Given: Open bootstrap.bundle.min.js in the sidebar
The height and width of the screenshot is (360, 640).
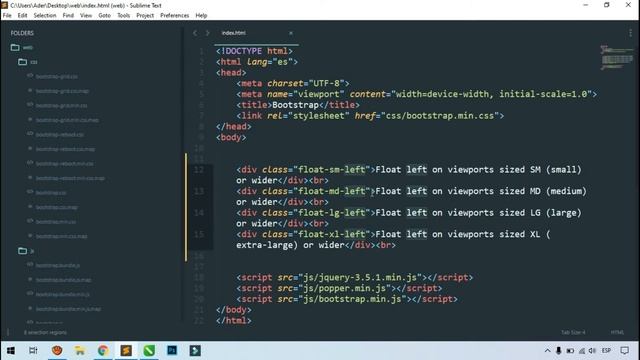Looking at the screenshot, I should pos(62,294).
